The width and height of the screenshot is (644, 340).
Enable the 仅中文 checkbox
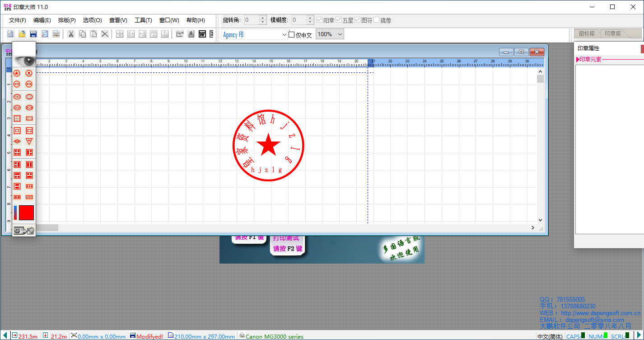tap(291, 35)
